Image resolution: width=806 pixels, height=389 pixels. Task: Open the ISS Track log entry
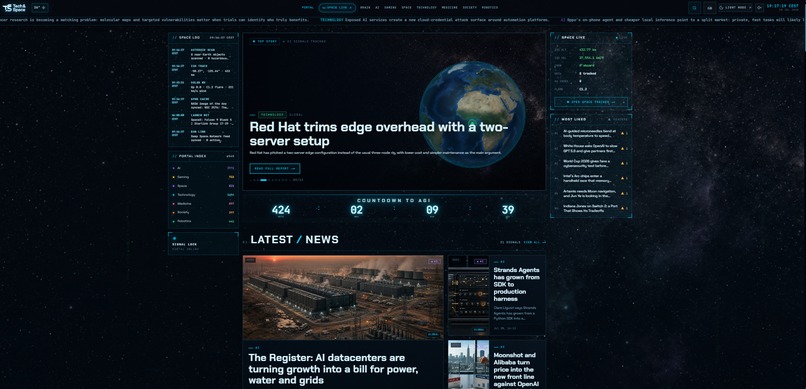204,71
